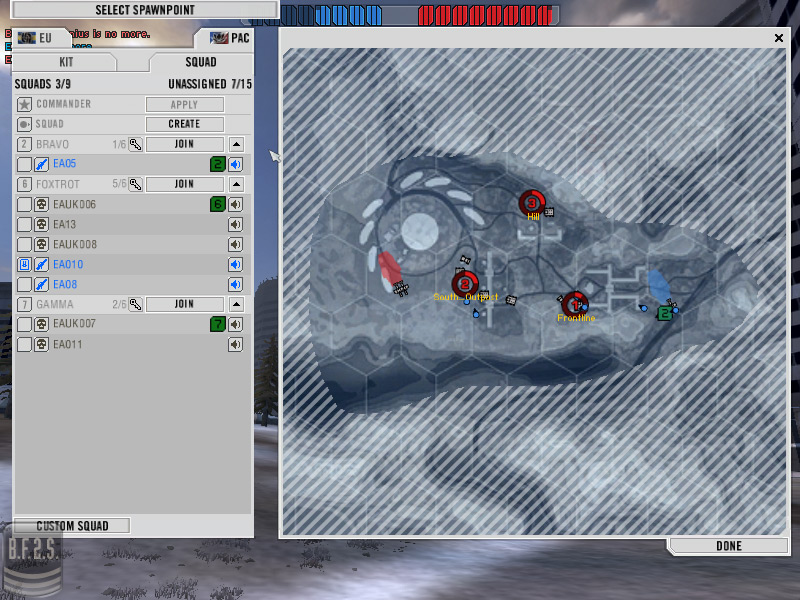Viewport: 800px width, 600px height.
Task: Tick the checkbox for player EA13
Action: tap(24, 224)
